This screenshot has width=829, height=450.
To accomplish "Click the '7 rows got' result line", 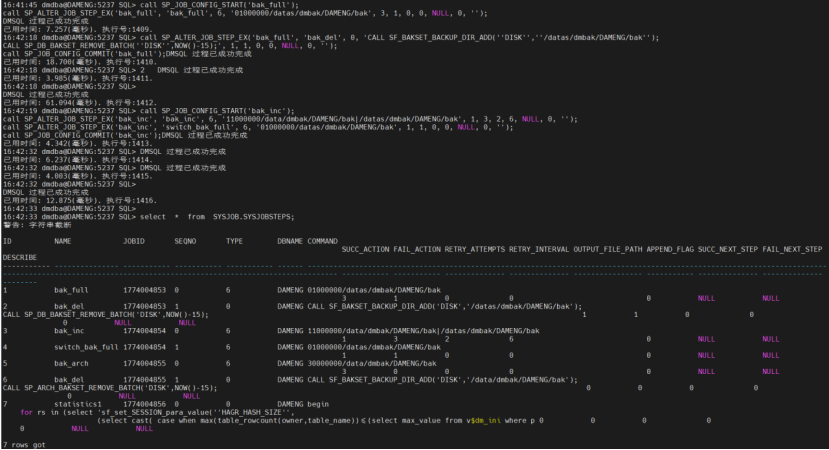I will 24,445.
